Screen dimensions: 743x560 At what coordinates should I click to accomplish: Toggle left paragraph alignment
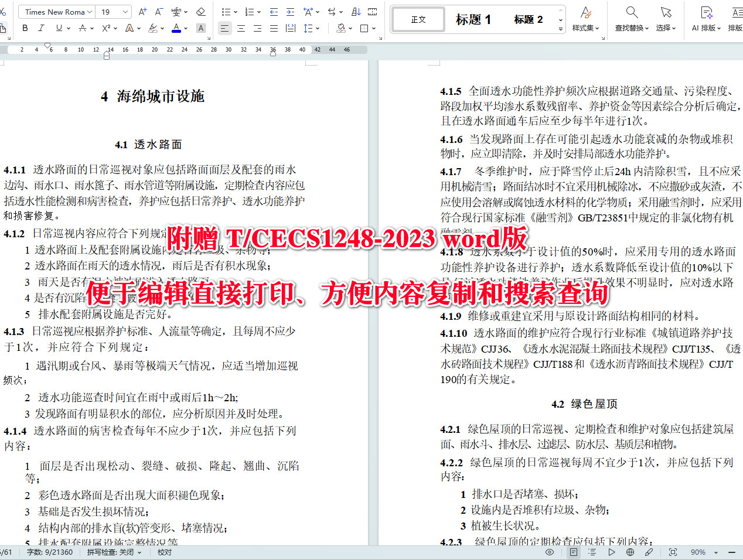tap(224, 28)
